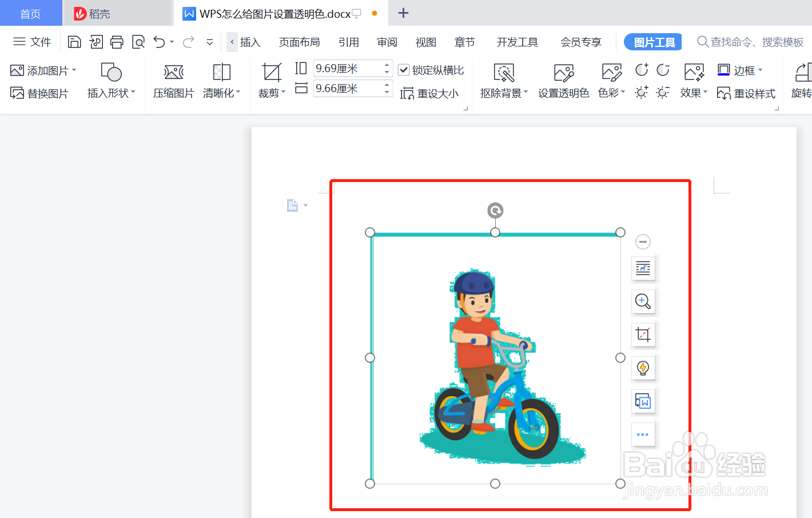Viewport: 812px width, 518px height.
Task: Click the three-dots more floating button
Action: click(x=643, y=434)
